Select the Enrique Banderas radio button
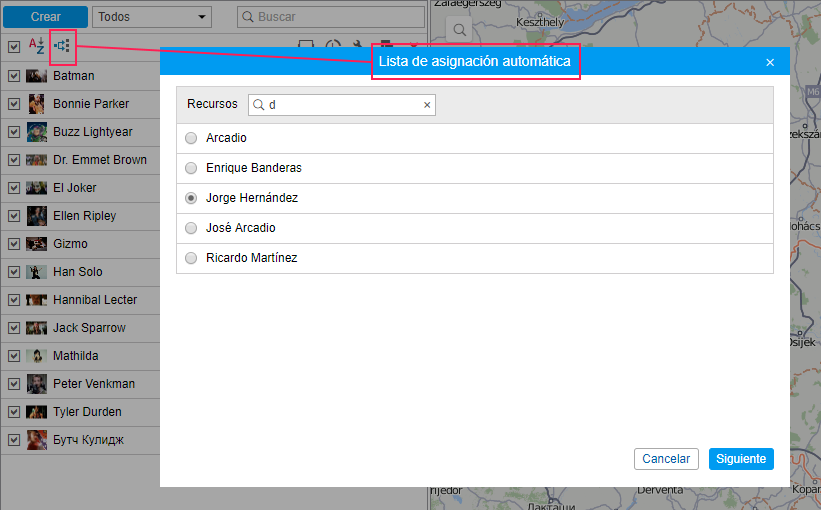Viewport: 821px width, 510px height. (191, 168)
